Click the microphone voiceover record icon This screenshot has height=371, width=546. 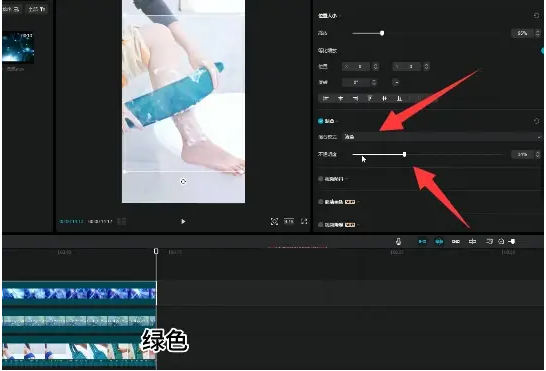pyautogui.click(x=399, y=241)
